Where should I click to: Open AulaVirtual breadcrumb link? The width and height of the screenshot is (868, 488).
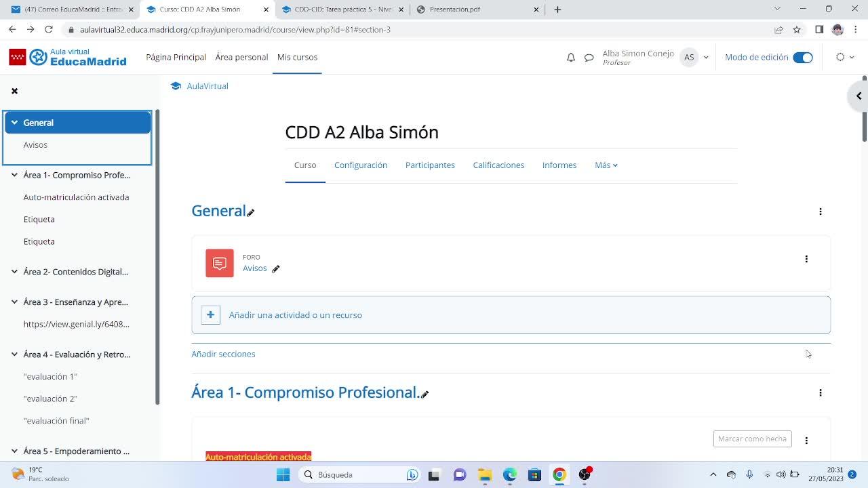coord(208,86)
